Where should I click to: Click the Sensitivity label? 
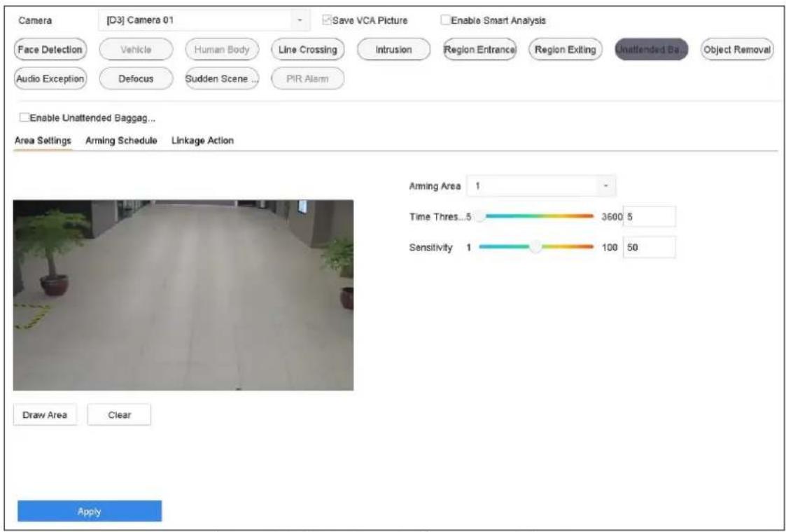[x=430, y=247]
